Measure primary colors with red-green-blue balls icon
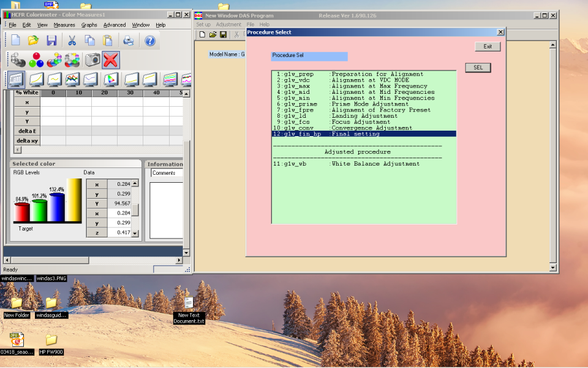This screenshot has height=368, width=588. [x=37, y=59]
